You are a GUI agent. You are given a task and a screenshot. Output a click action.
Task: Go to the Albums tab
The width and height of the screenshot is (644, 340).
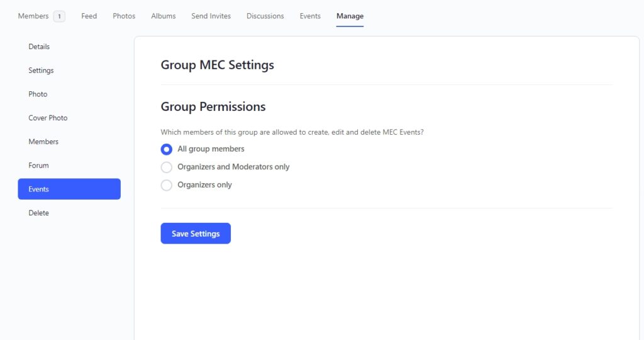coord(163,16)
